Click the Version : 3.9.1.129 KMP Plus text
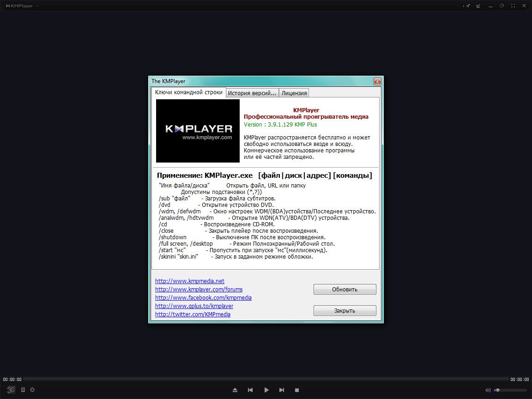 tap(280, 125)
